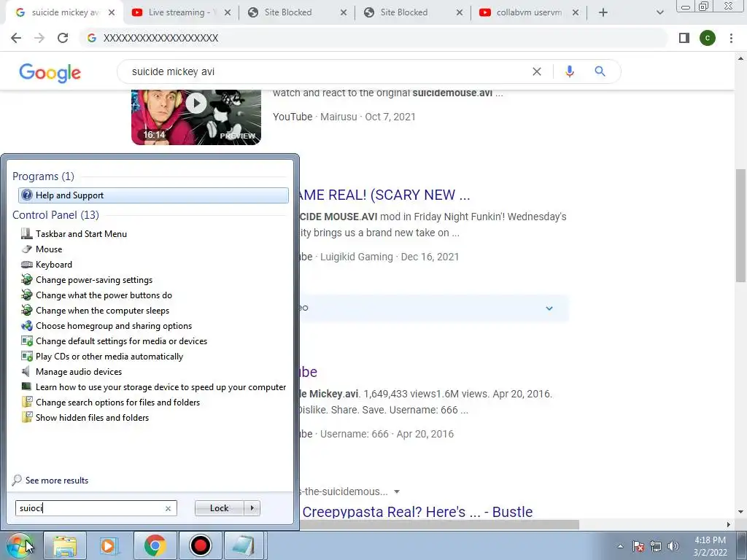
Task: Open result dropdown arrow near suicidemous URL
Action: tap(397, 491)
